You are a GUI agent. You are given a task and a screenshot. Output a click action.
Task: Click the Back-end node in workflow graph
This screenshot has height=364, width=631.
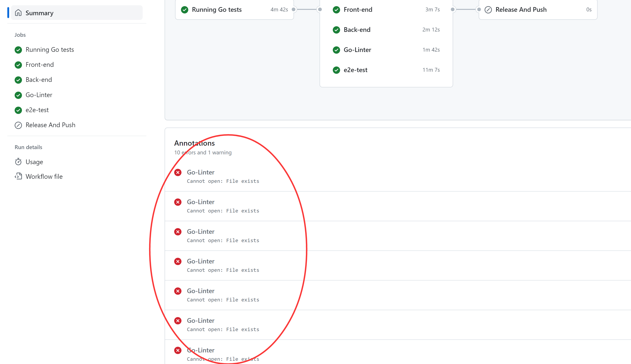(357, 29)
